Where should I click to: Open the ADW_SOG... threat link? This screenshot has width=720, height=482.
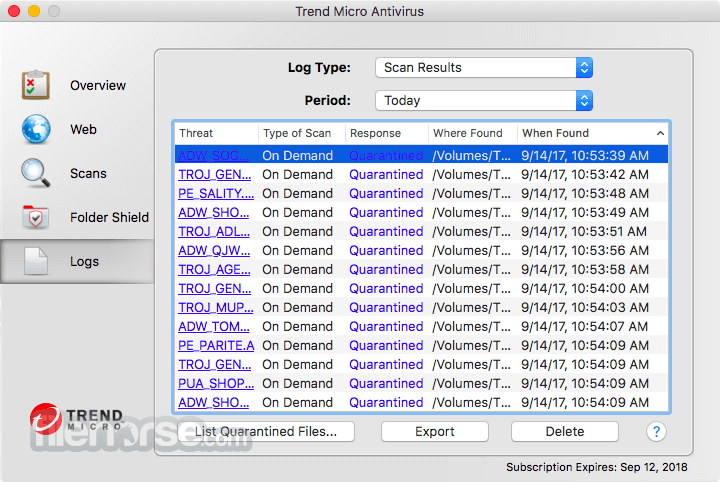coord(214,156)
